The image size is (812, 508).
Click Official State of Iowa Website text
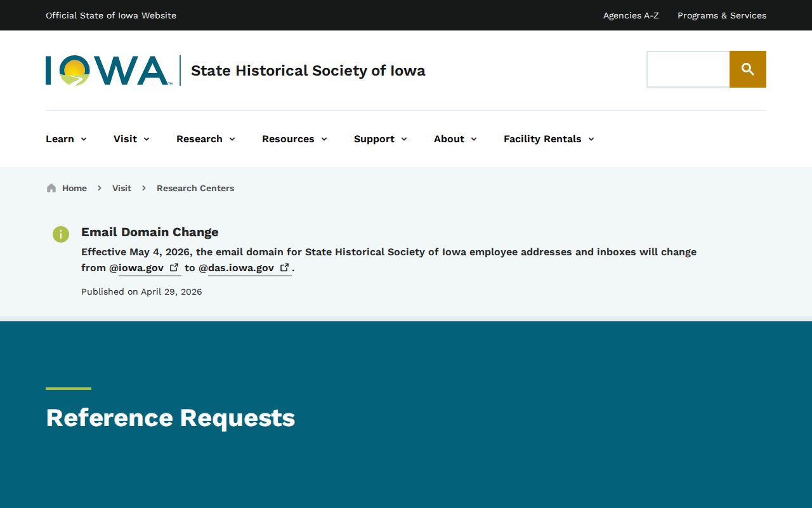(x=111, y=15)
